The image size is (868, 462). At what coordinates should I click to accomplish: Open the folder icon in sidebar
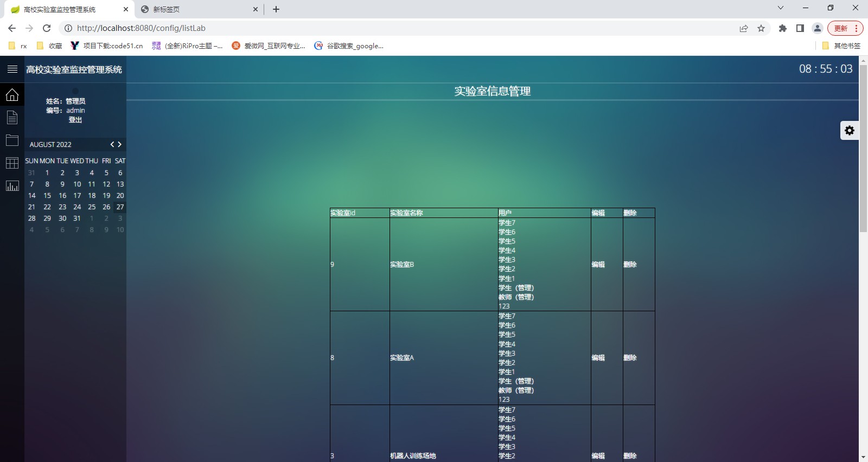point(12,140)
